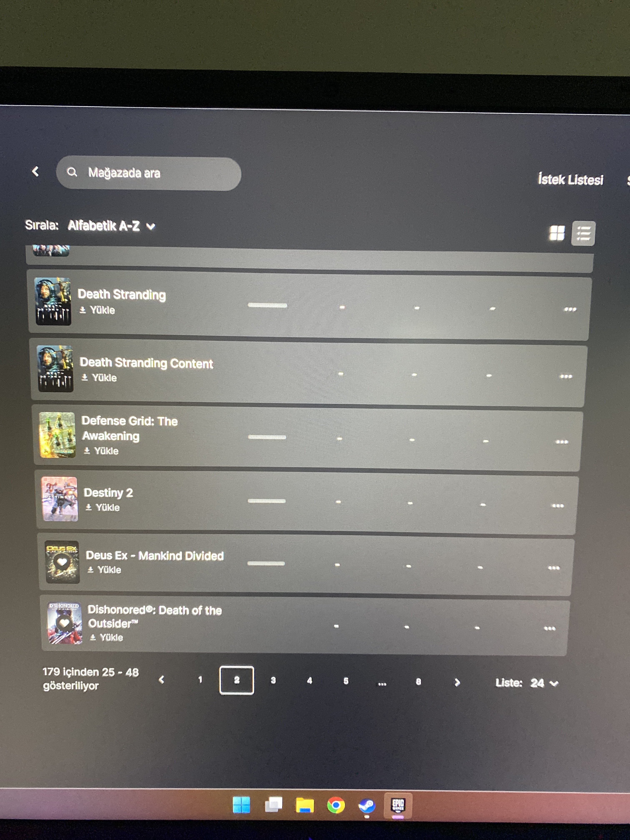This screenshot has height=840, width=630.
Task: Switch to list view layout
Action: (x=583, y=234)
